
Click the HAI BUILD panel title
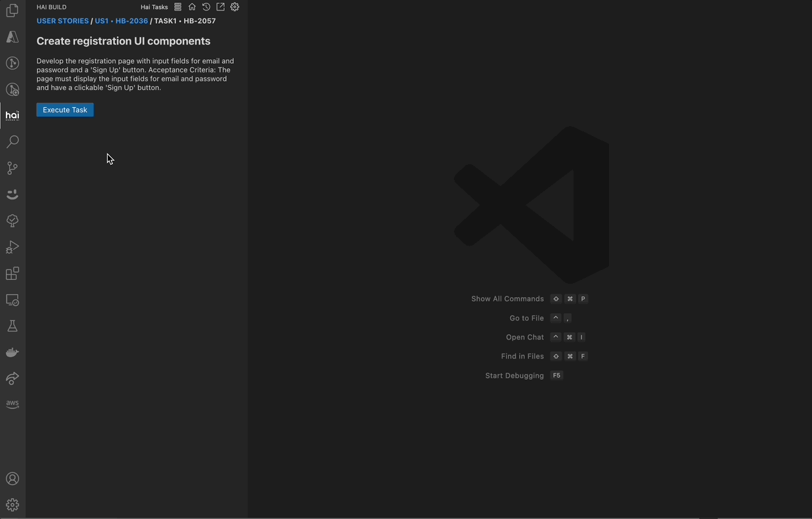[51, 7]
